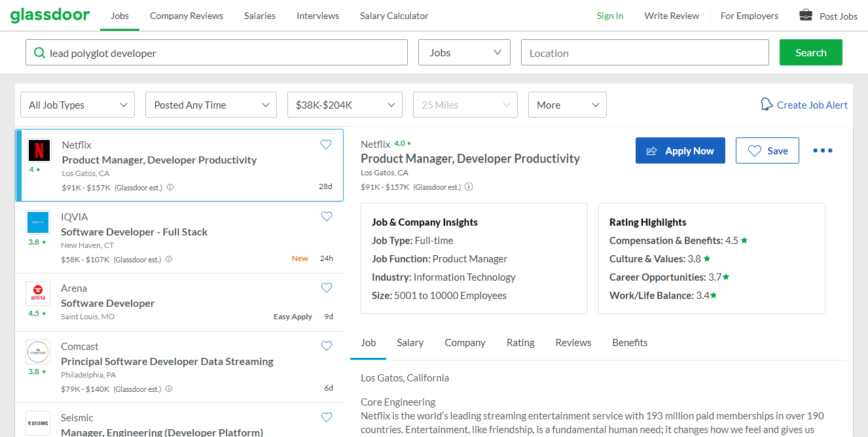Click the Write Review link
The width and height of the screenshot is (868, 437).
pos(672,16)
